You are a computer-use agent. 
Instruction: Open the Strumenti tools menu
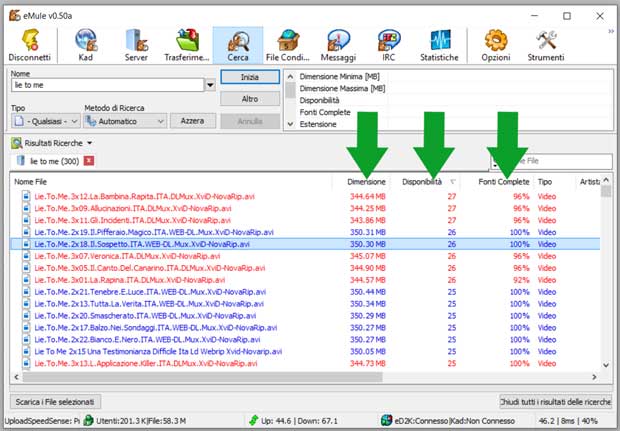tap(546, 45)
